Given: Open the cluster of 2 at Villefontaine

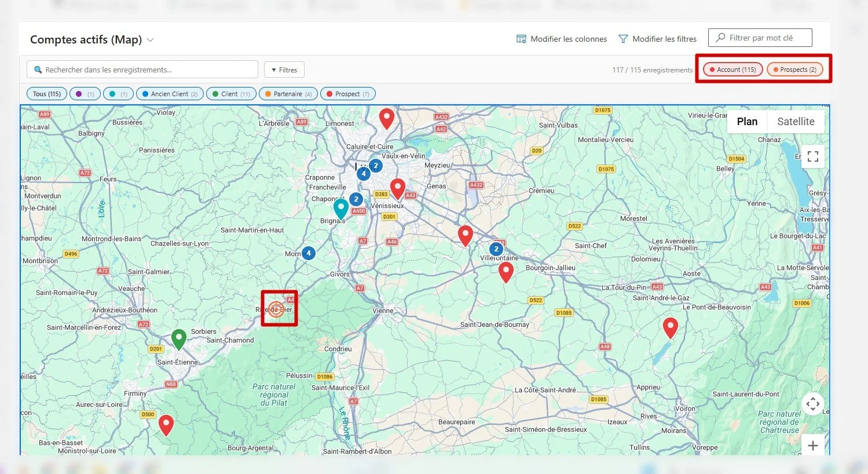Looking at the screenshot, I should [496, 249].
